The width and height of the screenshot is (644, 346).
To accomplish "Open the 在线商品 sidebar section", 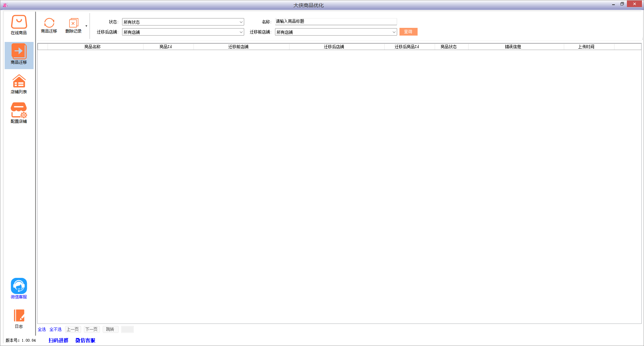I will click(19, 25).
